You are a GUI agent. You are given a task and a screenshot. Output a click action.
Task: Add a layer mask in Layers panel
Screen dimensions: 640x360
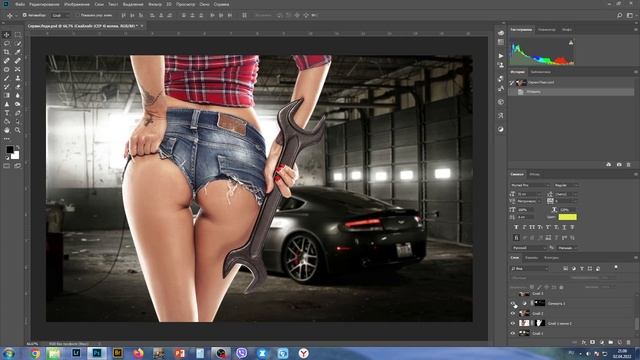(593, 342)
